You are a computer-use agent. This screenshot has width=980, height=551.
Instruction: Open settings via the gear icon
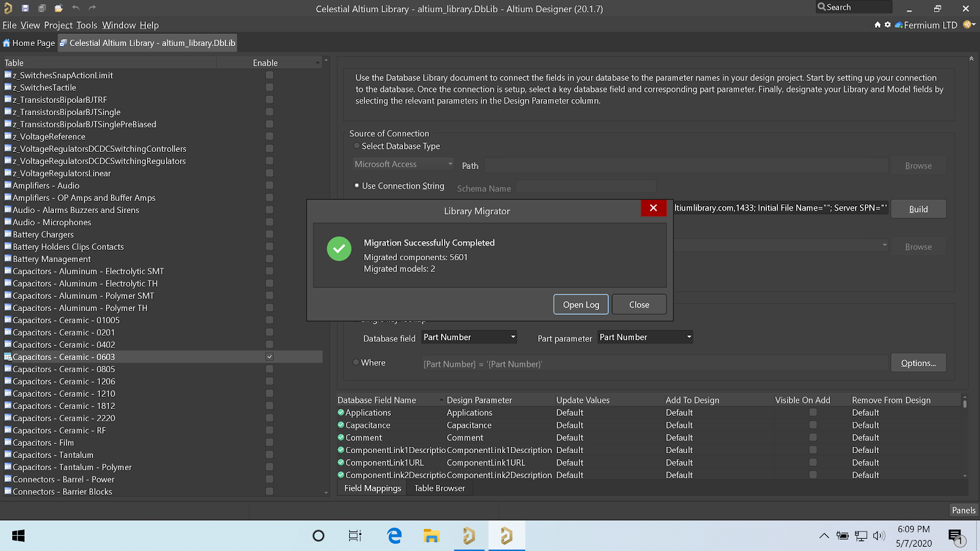[x=888, y=25]
